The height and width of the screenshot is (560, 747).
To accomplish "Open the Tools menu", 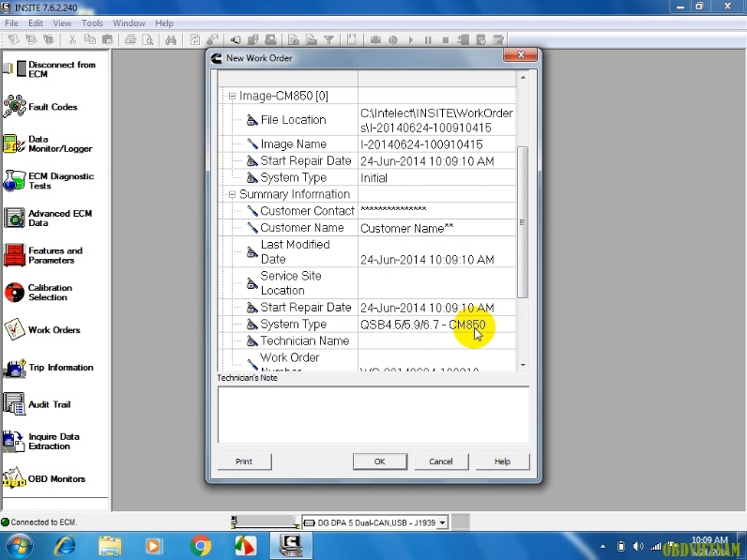I will [x=92, y=23].
